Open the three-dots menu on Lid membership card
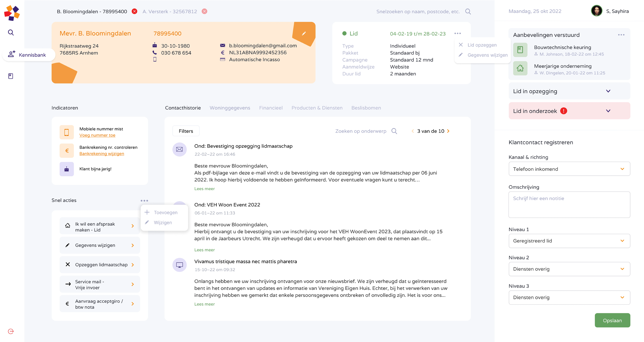This screenshot has width=644, height=342. pos(457,33)
